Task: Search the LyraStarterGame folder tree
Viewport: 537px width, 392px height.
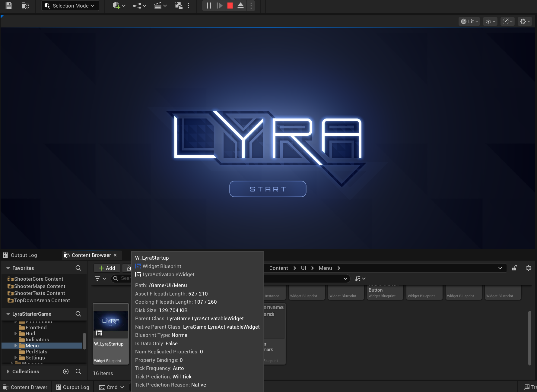Action: [x=78, y=314]
